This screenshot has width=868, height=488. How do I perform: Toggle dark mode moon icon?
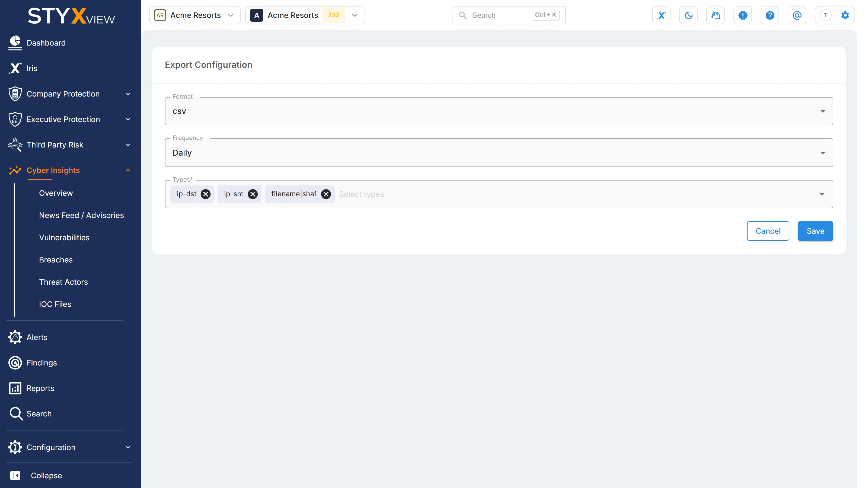point(688,15)
